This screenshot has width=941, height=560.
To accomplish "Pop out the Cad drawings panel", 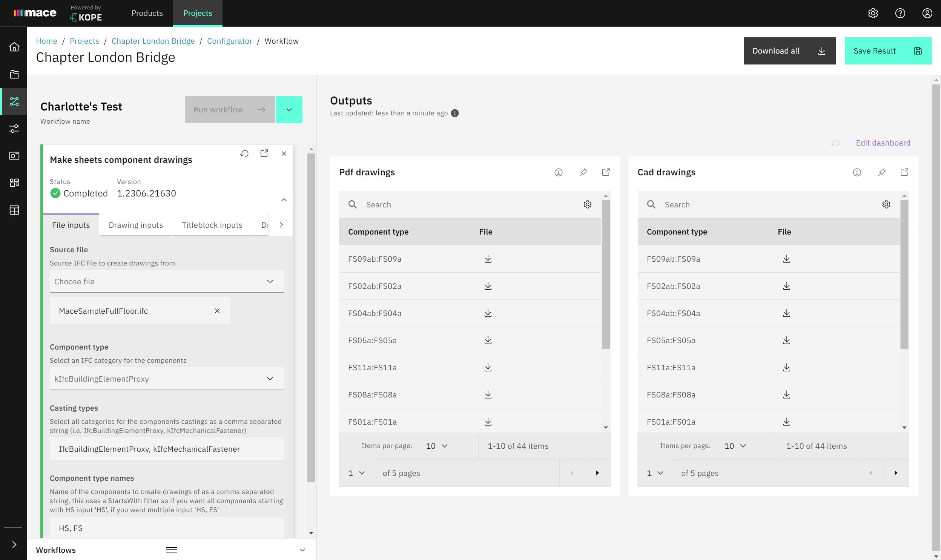I will 905,172.
